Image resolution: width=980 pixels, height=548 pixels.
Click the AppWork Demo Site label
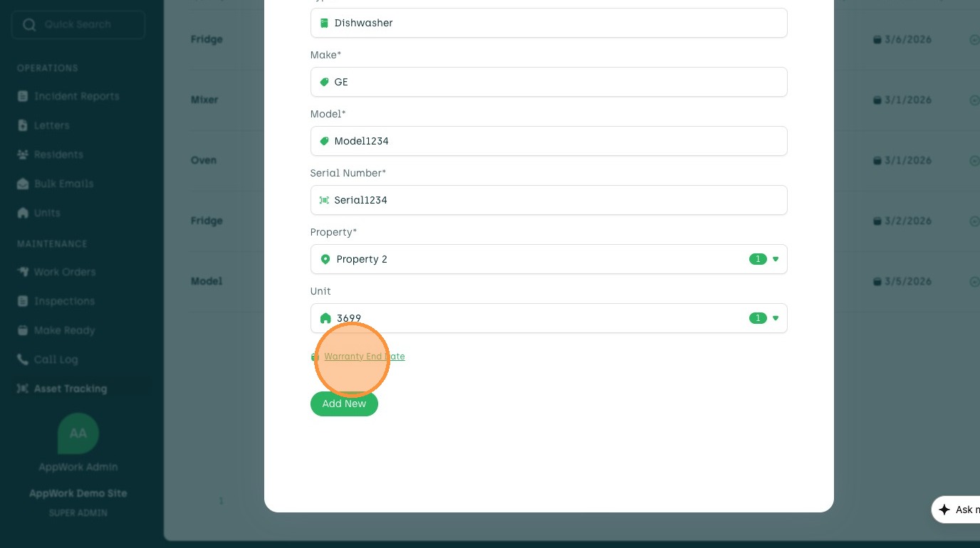[x=78, y=493]
